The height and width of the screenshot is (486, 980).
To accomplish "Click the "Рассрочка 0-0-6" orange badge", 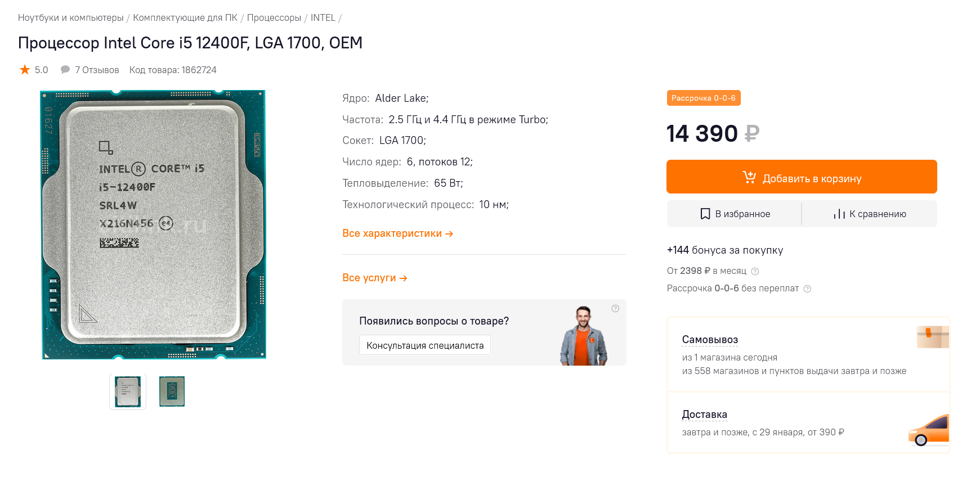I will click(x=703, y=98).
